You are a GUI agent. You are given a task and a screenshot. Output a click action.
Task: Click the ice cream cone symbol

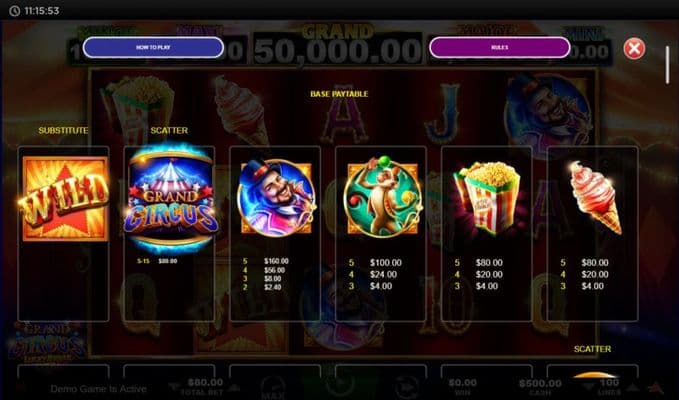[x=595, y=197]
